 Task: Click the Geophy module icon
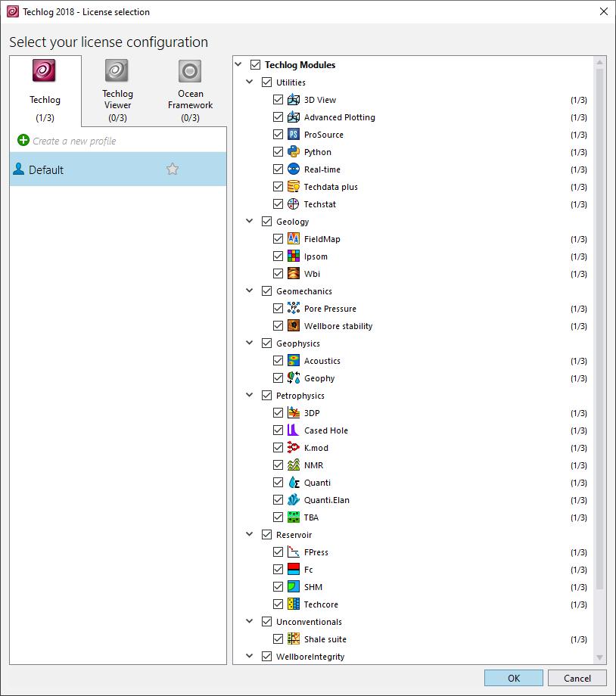tap(293, 378)
